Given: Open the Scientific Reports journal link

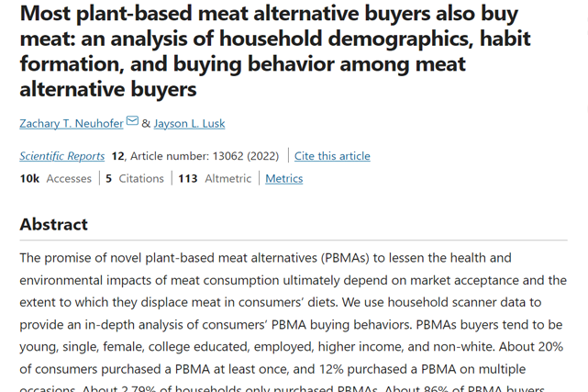Looking at the screenshot, I should pos(61,156).
